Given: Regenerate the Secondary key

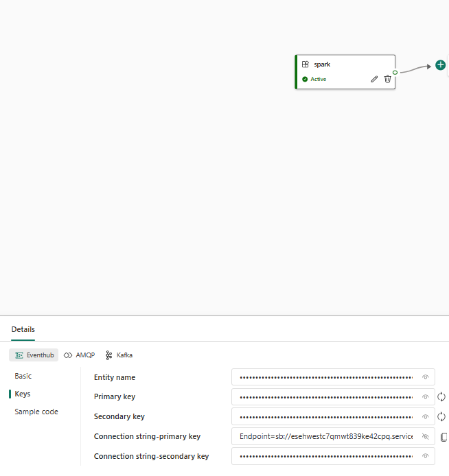Looking at the screenshot, I should (x=442, y=416).
